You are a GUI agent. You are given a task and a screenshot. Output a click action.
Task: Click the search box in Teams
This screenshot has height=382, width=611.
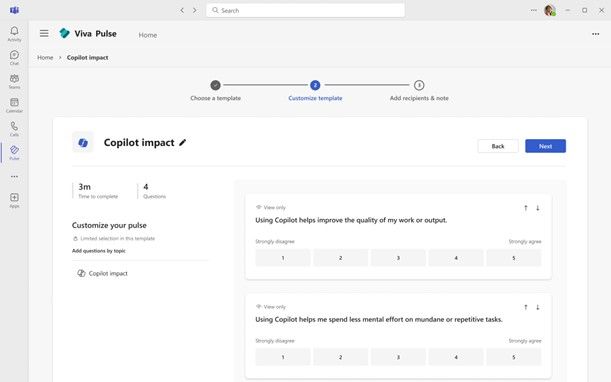pos(305,11)
